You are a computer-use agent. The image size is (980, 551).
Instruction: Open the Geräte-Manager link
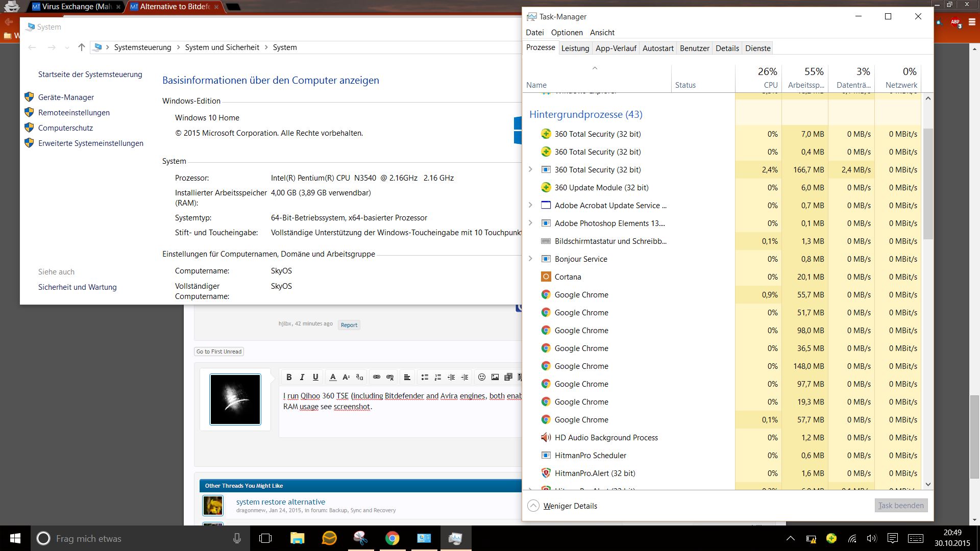(x=66, y=97)
